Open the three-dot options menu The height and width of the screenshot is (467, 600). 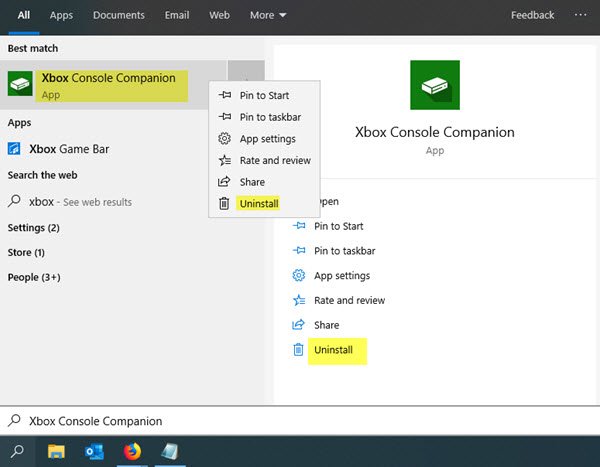click(580, 15)
